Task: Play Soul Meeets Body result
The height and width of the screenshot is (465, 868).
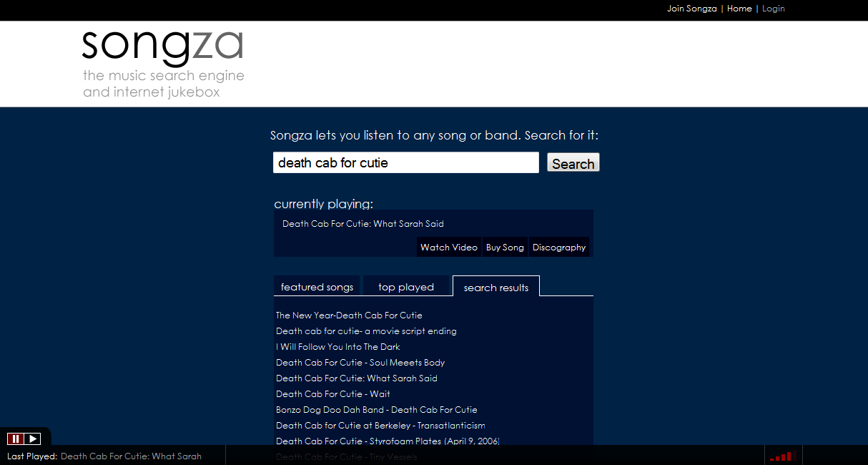Action: (x=360, y=363)
